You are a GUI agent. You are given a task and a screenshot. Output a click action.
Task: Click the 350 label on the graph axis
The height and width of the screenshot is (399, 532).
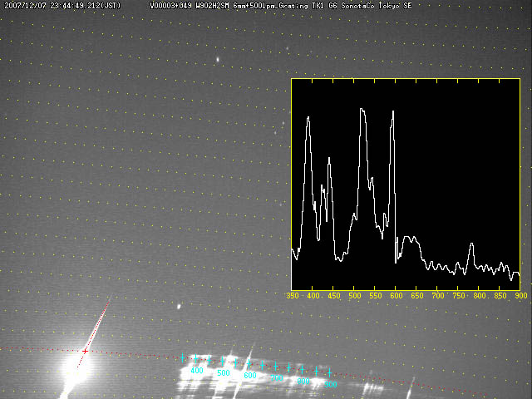pyautogui.click(x=293, y=295)
